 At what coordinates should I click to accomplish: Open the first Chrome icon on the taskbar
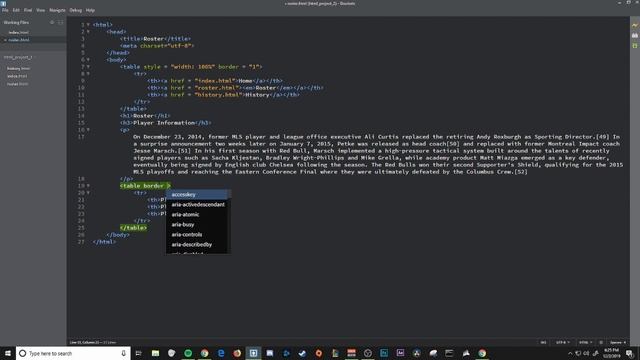(x=204, y=353)
